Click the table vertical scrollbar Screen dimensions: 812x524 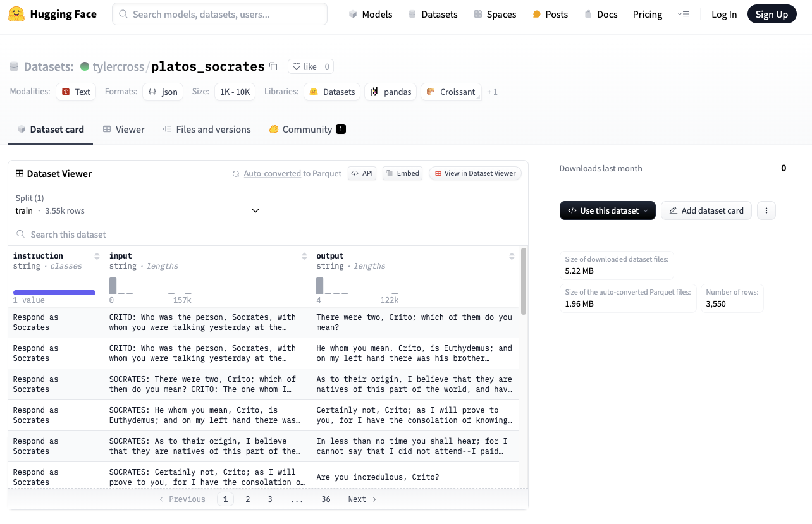tap(523, 281)
